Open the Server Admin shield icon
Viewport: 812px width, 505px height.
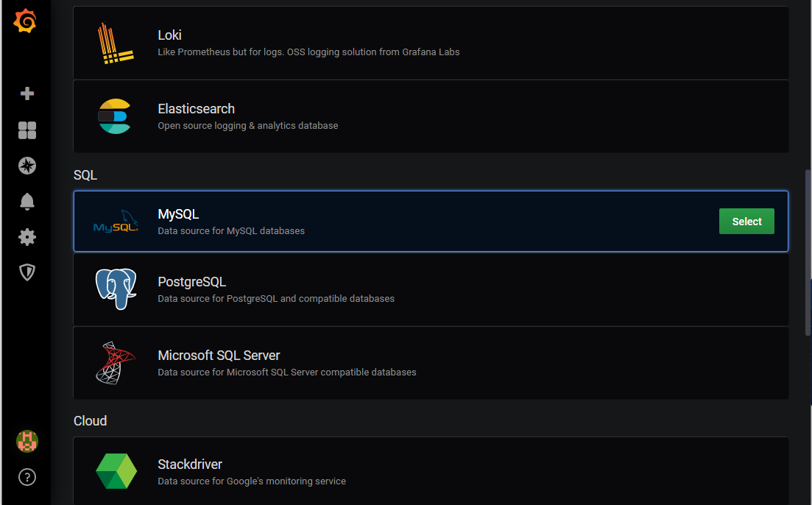pyautogui.click(x=27, y=272)
